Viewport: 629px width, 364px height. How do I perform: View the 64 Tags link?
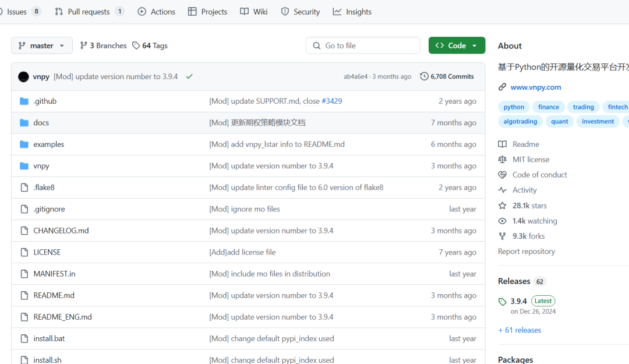coord(150,46)
